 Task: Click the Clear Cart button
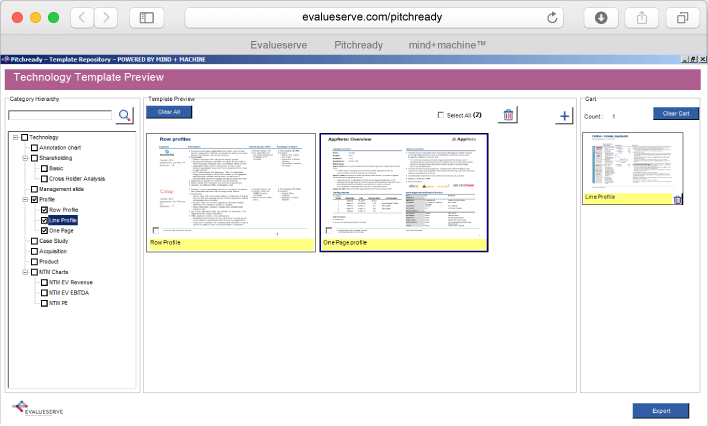click(x=676, y=113)
